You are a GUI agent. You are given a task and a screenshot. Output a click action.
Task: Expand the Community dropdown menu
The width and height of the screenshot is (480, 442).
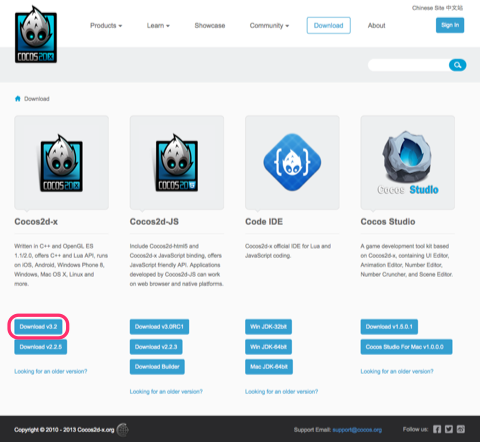(x=269, y=26)
